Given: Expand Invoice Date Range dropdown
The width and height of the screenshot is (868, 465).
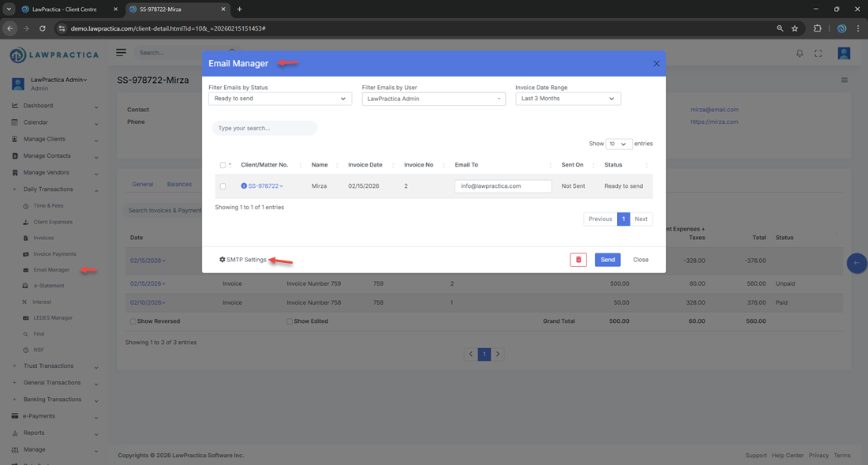Looking at the screenshot, I should point(567,99).
